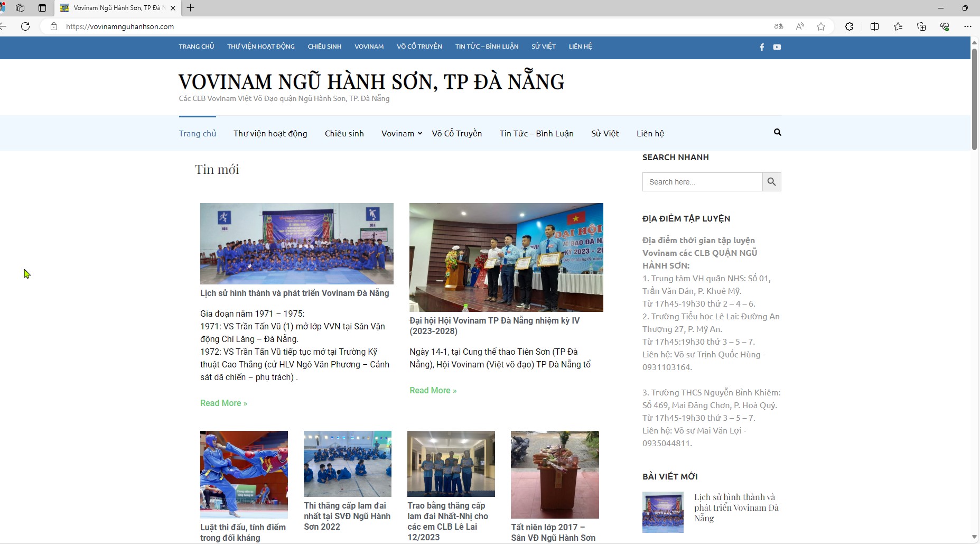
Task: Open Tin Tức – Bình Luận in main navigation
Action: (537, 133)
